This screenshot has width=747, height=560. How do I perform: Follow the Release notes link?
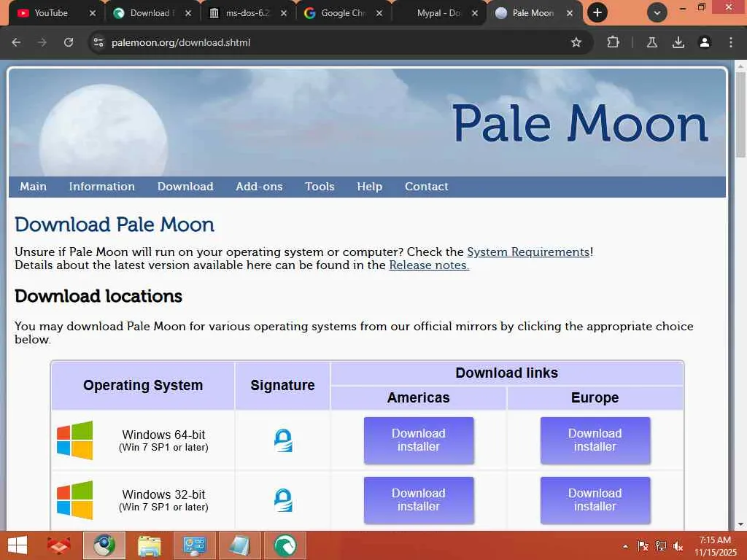click(429, 265)
